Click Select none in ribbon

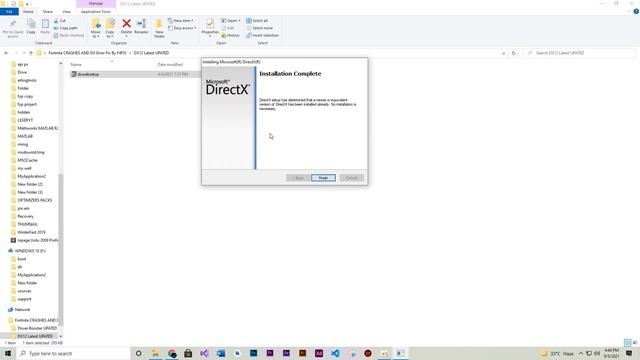pyautogui.click(x=259, y=28)
